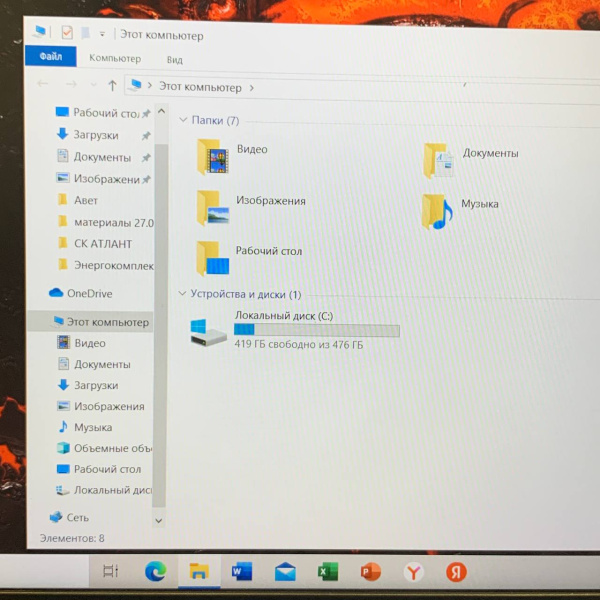Select Сеть in the navigation pane
600x600 pixels.
coord(77,518)
